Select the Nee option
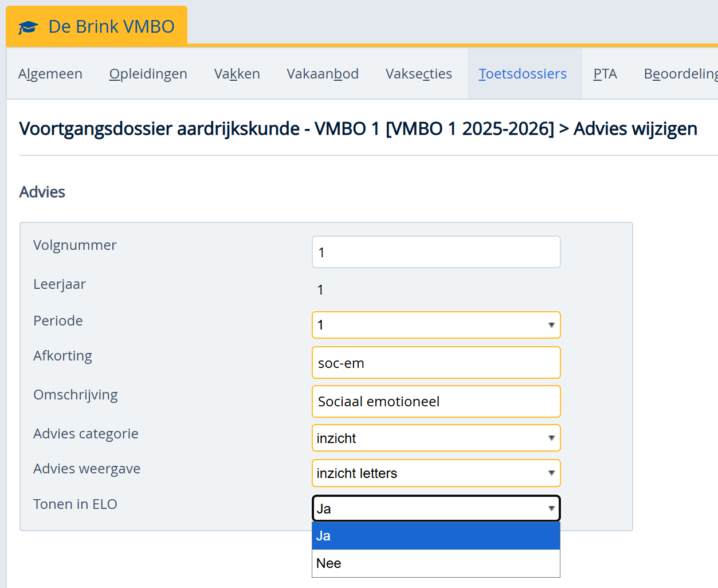The image size is (718, 588). pos(435,563)
